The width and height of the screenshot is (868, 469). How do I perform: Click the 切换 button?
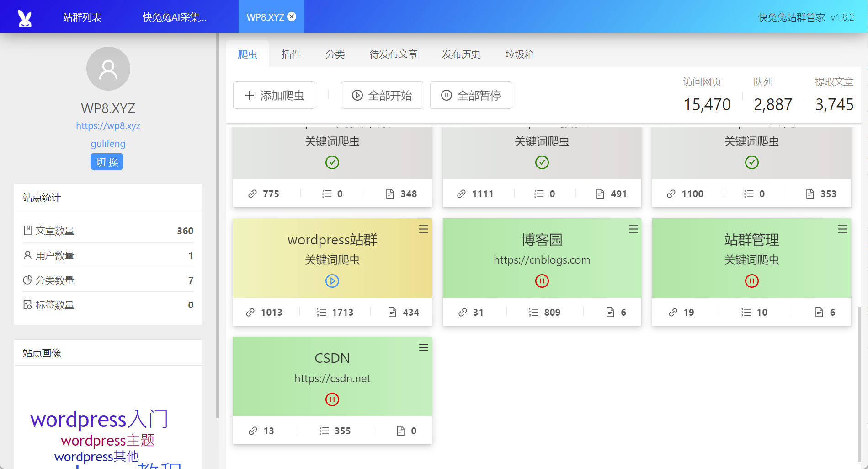107,162
